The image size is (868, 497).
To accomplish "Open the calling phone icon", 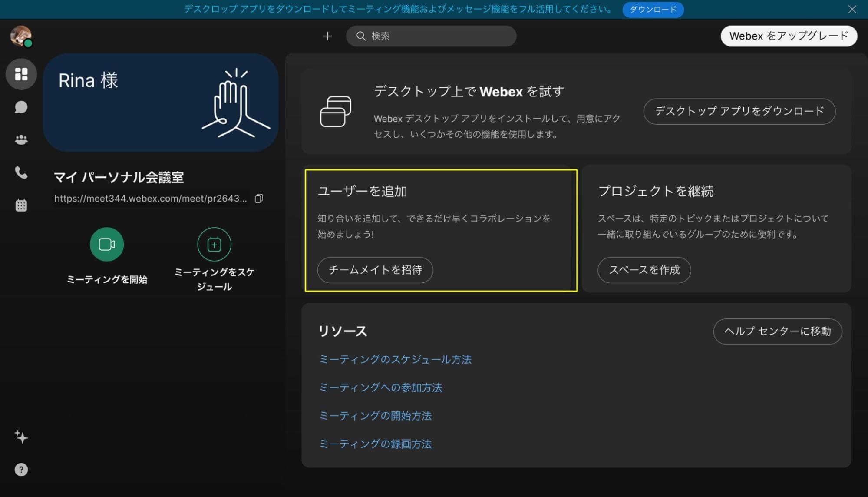I will click(x=21, y=172).
